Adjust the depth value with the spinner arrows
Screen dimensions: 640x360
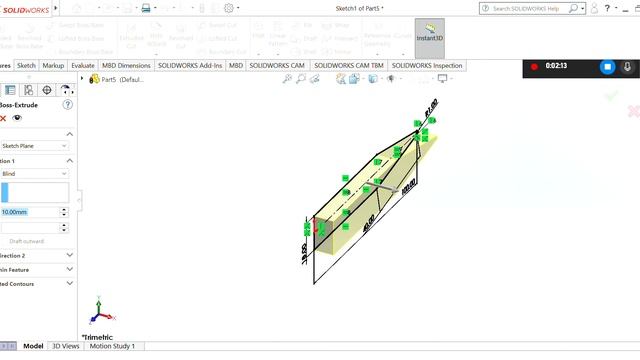point(64,212)
